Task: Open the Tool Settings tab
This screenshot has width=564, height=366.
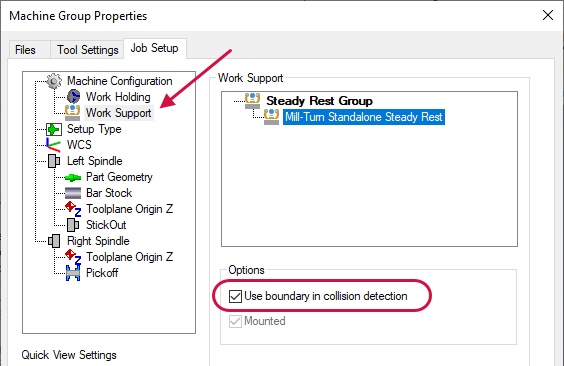Action: (x=88, y=50)
